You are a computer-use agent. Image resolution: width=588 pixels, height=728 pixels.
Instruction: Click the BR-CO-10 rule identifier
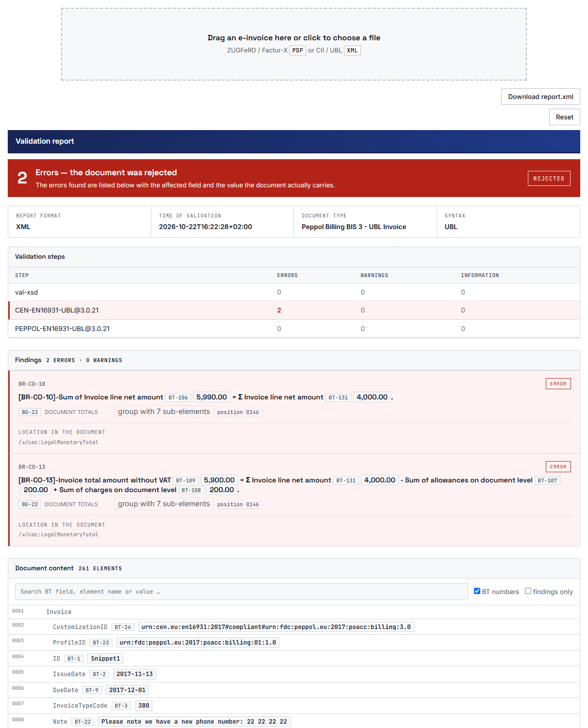32,384
